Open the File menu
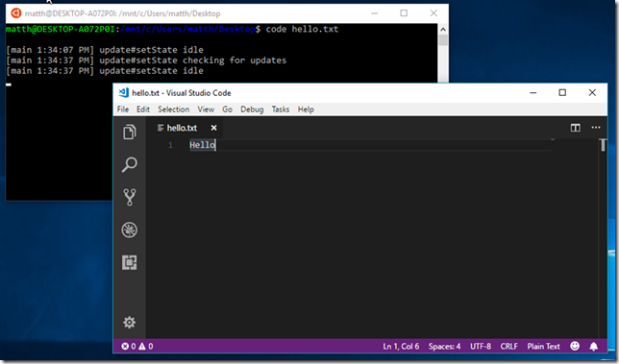Image resolution: width=619 pixels, height=364 pixels. coord(123,109)
